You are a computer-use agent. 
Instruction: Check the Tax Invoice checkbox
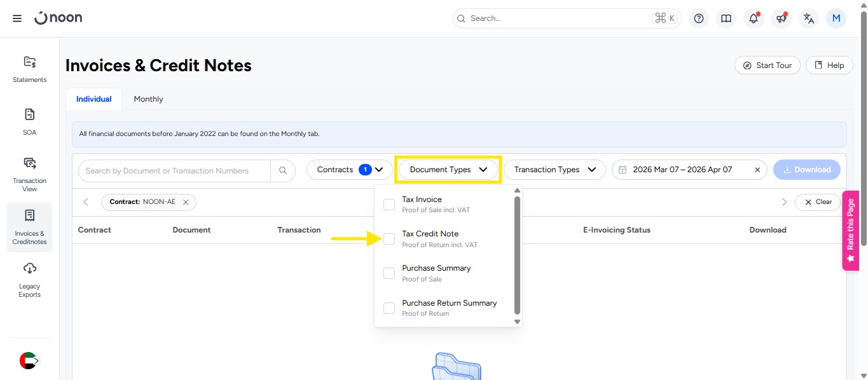389,205
